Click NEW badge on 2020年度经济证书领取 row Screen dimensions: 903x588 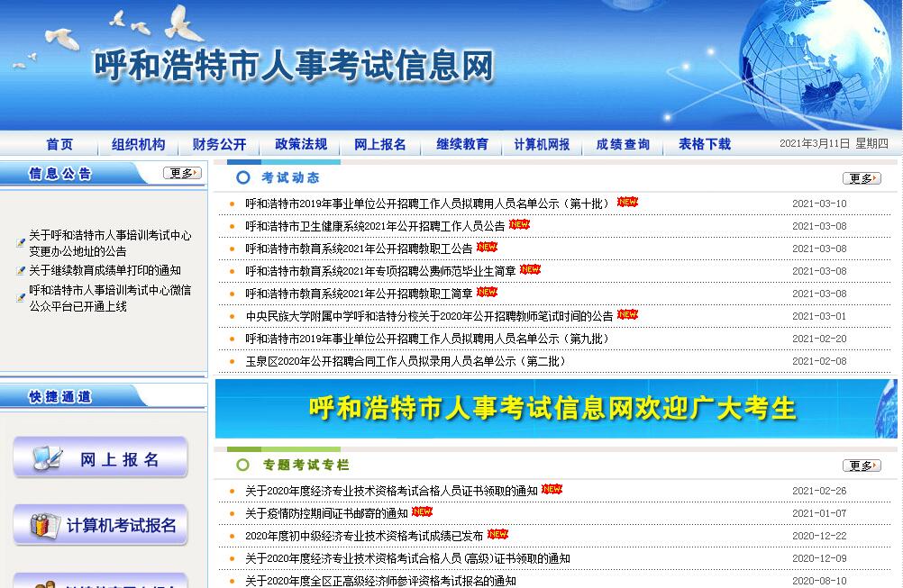pyautogui.click(x=552, y=489)
